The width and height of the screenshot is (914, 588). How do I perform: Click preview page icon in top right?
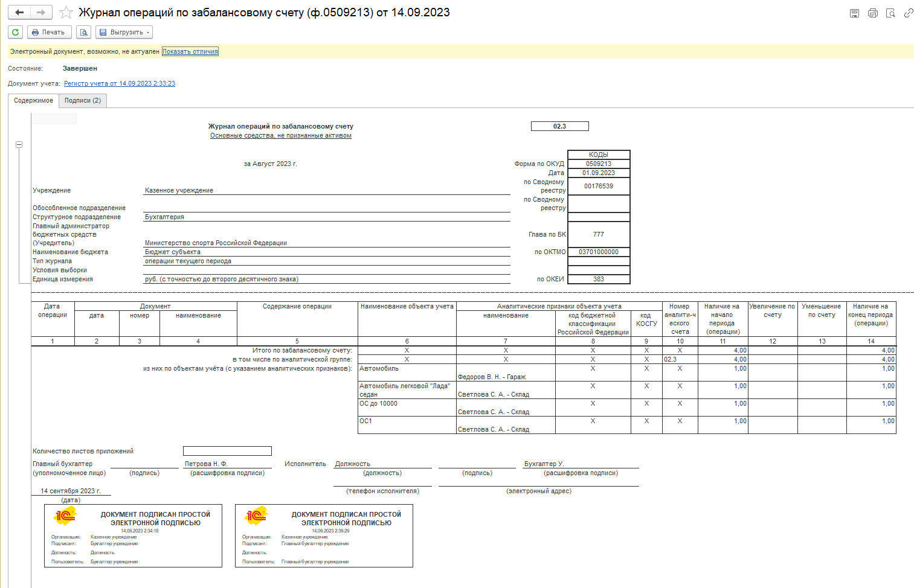[x=890, y=13]
